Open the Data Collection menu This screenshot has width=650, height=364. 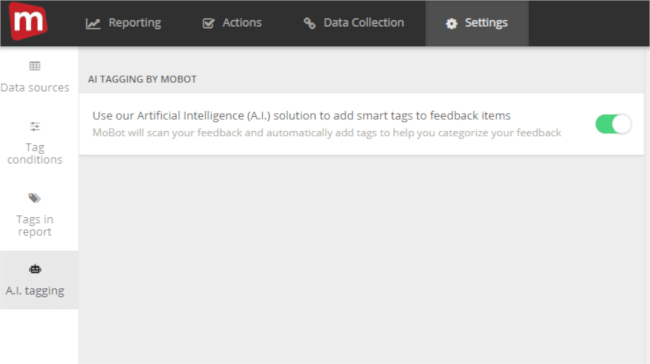coord(354,23)
